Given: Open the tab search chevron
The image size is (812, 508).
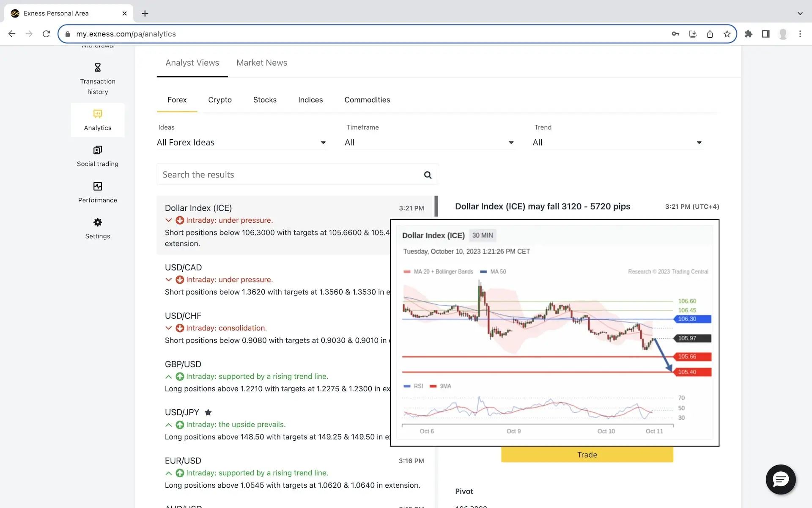Looking at the screenshot, I should click(x=800, y=14).
